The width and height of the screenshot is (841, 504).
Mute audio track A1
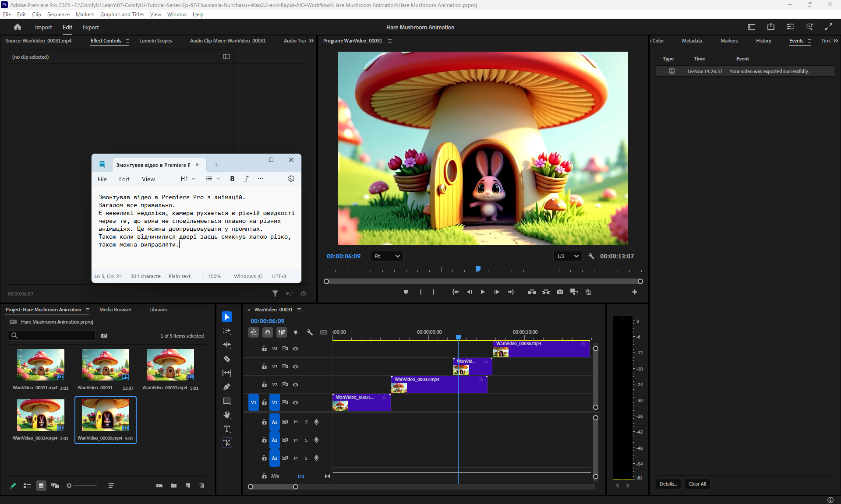296,422
